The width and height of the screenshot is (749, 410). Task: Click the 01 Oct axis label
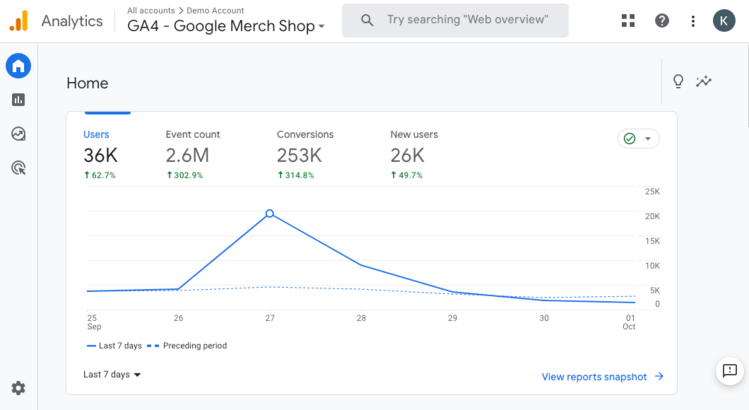629,322
